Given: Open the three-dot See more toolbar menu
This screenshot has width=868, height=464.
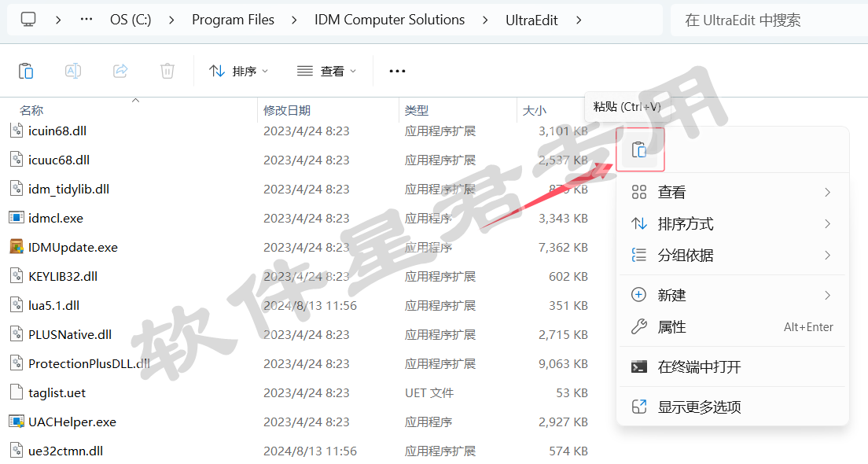Looking at the screenshot, I should (398, 71).
